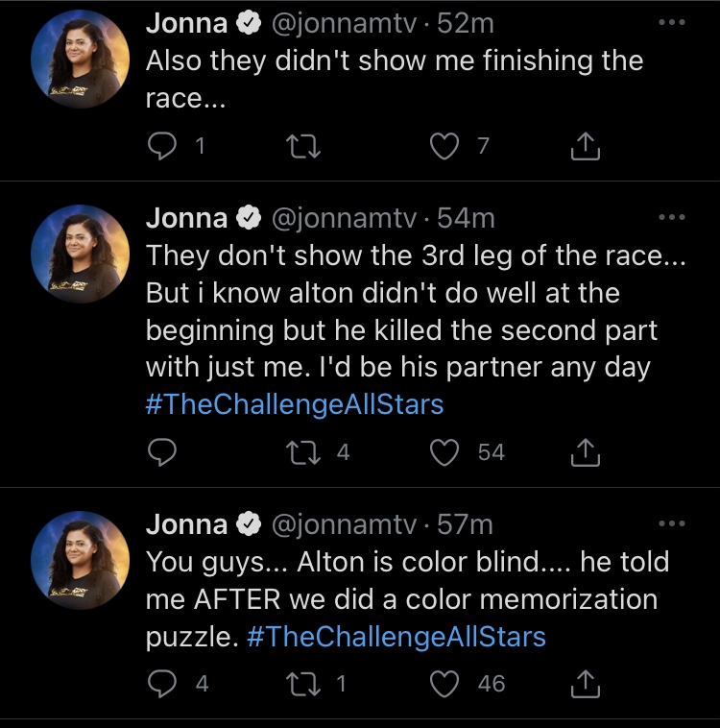The height and width of the screenshot is (728, 720).
Task: Like the 54m tweet with 54 likes
Action: [444, 452]
